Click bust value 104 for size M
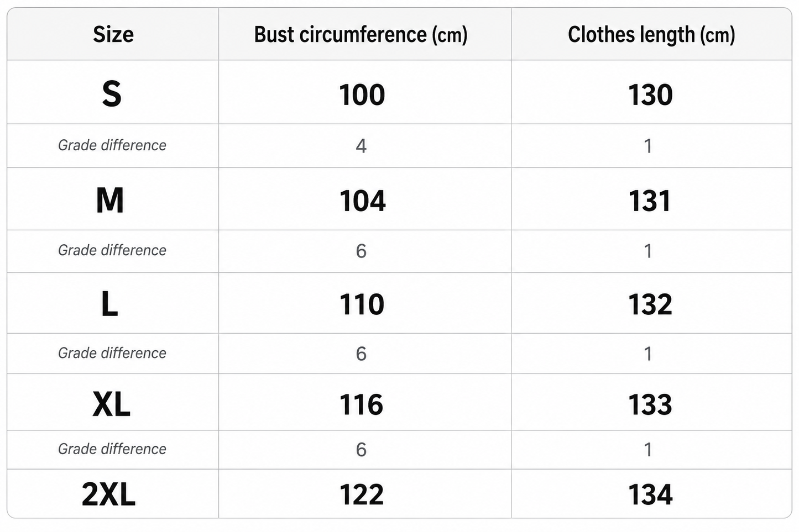The height and width of the screenshot is (532, 799). coord(362,201)
